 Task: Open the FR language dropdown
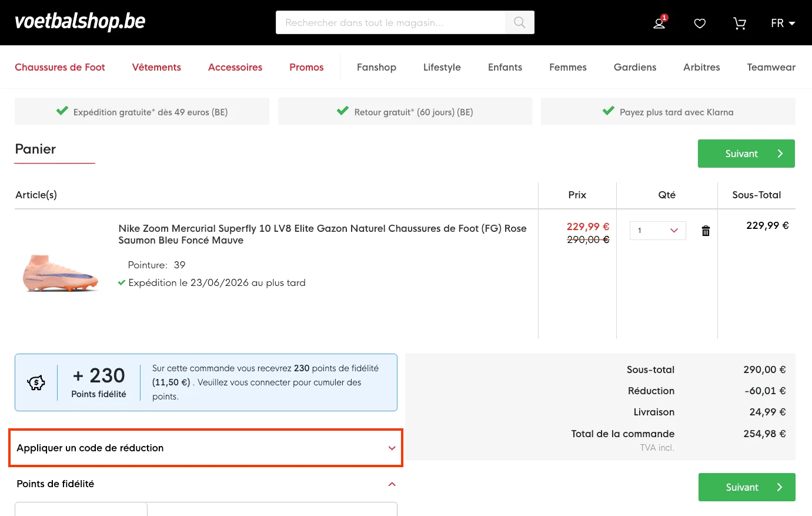[783, 23]
